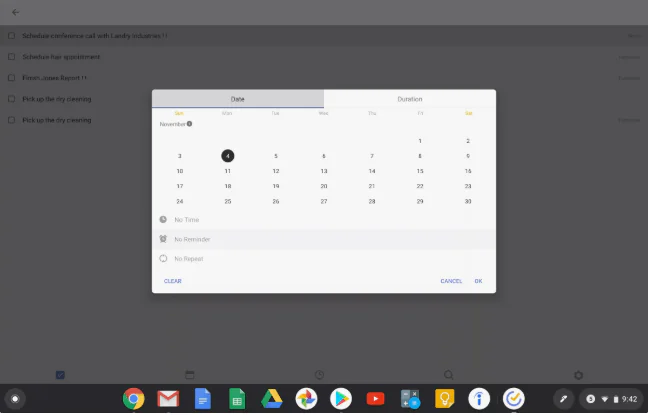Click the repeat icon beside No Repeat
648x415 pixels.
coord(163,258)
